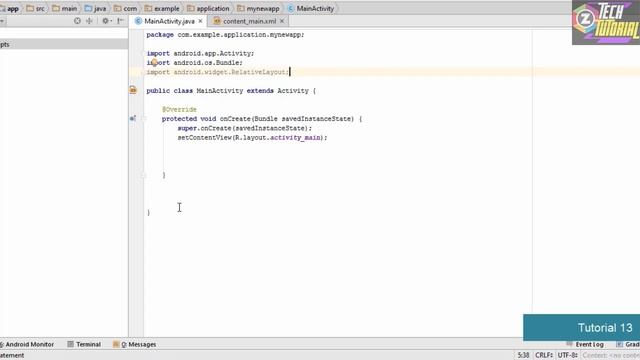Click the import android.os.Bundle line

(x=194, y=62)
